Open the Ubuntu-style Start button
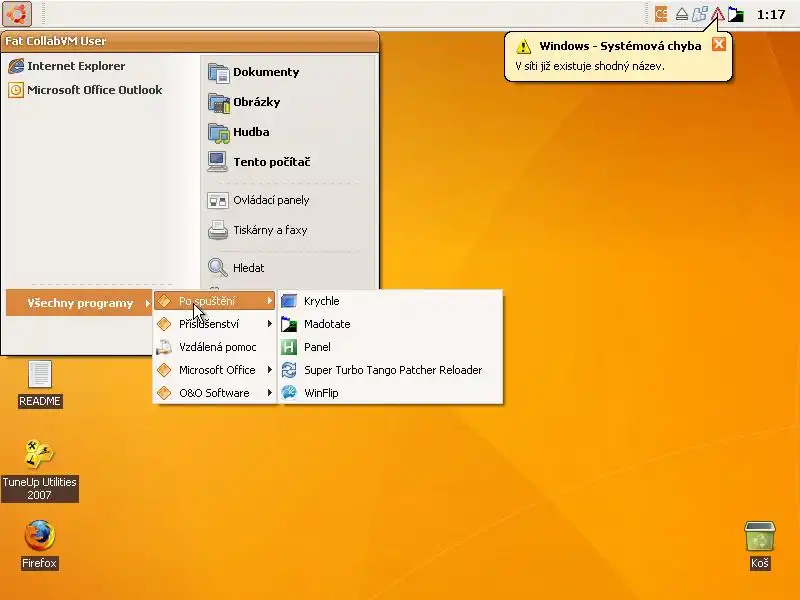 [17, 14]
